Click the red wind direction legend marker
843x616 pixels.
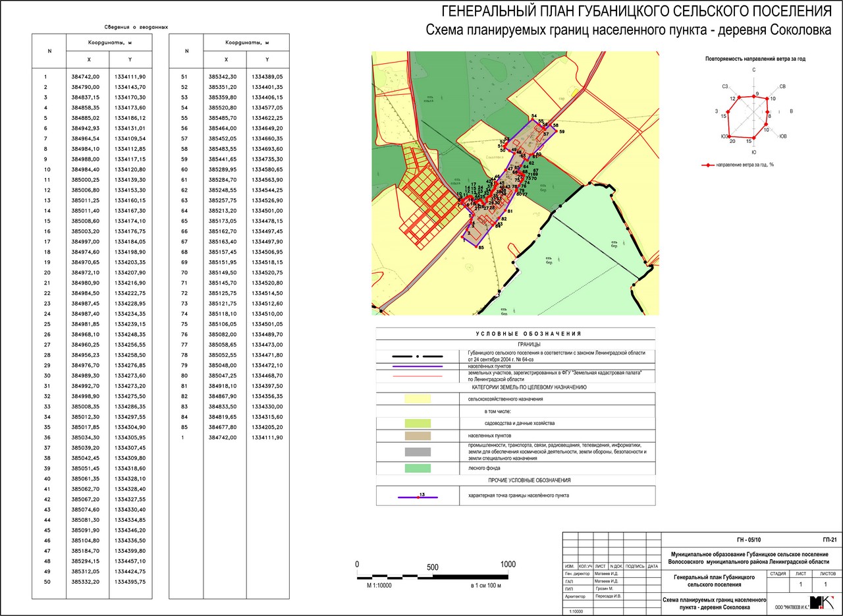click(x=708, y=165)
